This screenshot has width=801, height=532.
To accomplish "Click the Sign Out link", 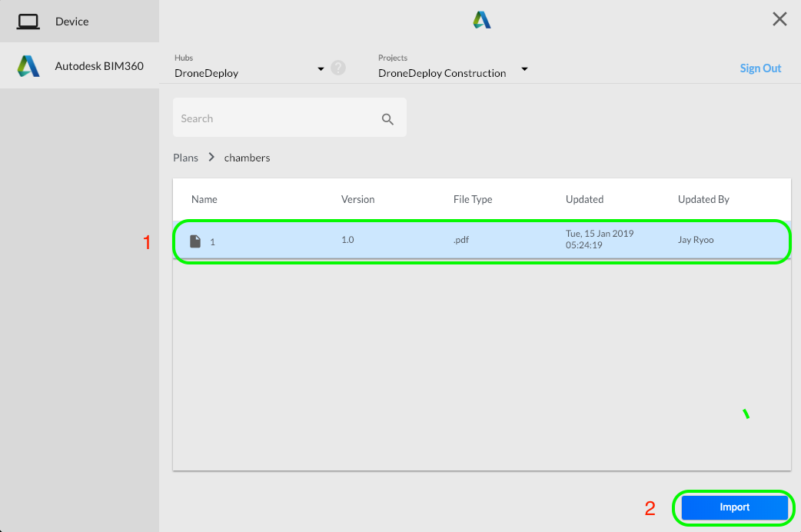I will [760, 68].
